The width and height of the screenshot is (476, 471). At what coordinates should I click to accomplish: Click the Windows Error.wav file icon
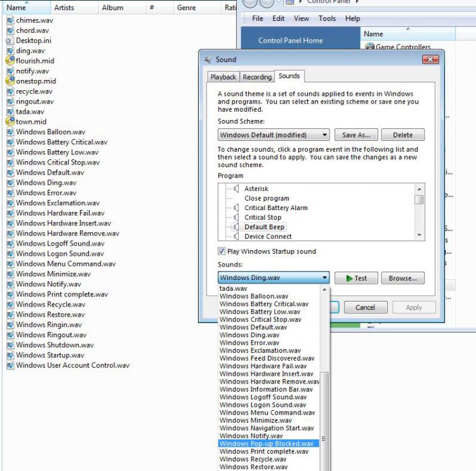tap(10, 193)
